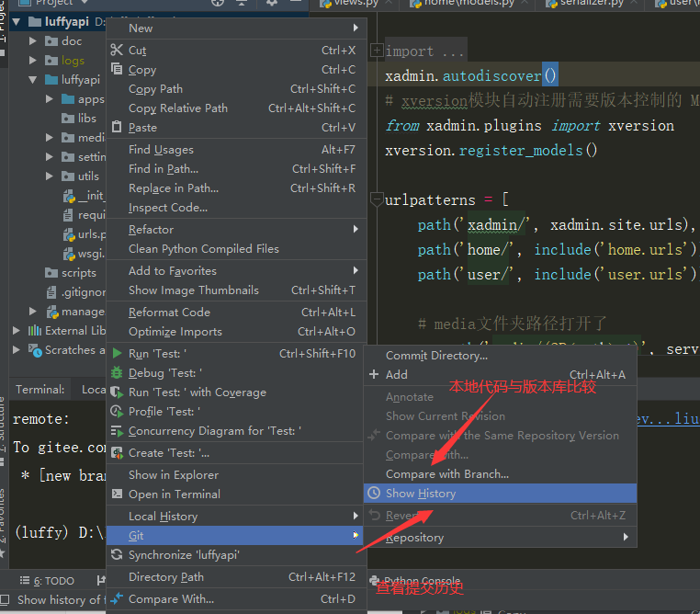Click the luffyapi root folder icon
Image resolution: width=700 pixels, height=614 pixels.
[35, 21]
